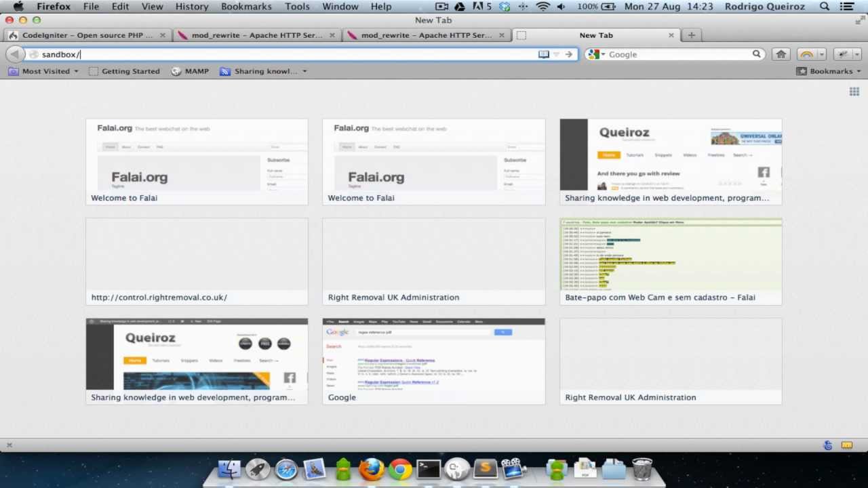Click the yellow add-on bar icon at bottom right

[847, 445]
